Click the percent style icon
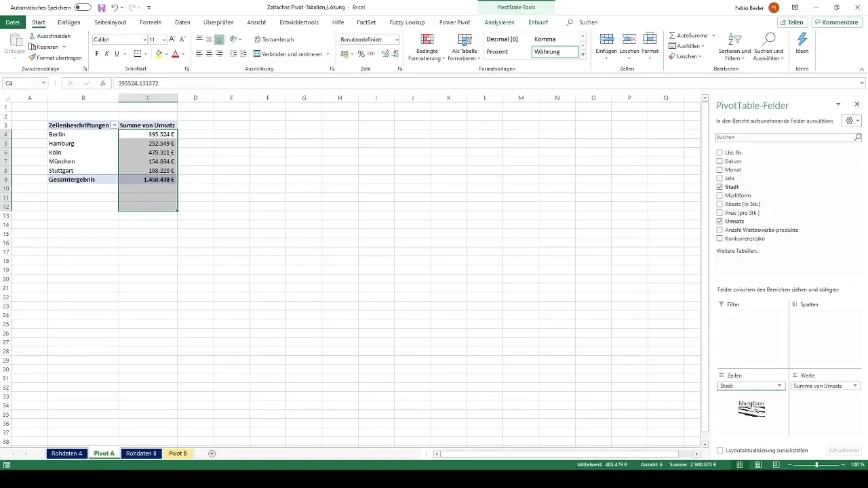The height and width of the screenshot is (488, 868). coord(361,54)
